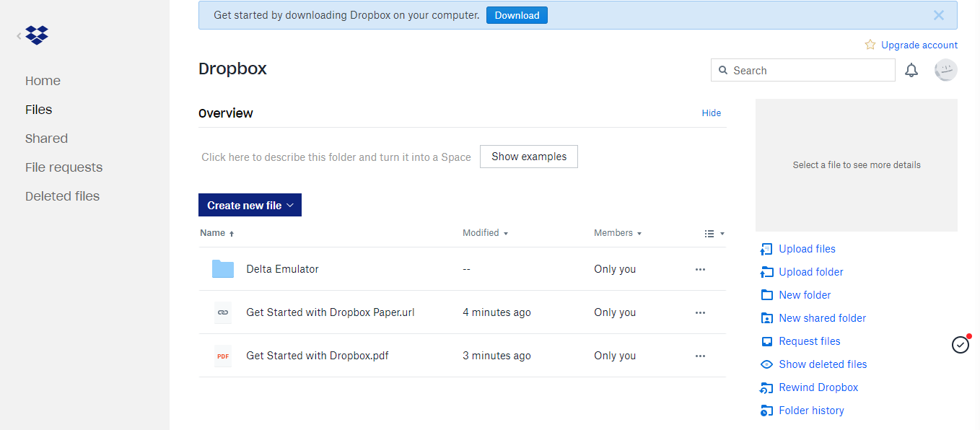Click the Upload files link
Screen dimensions: 980x430
pyautogui.click(x=807, y=249)
